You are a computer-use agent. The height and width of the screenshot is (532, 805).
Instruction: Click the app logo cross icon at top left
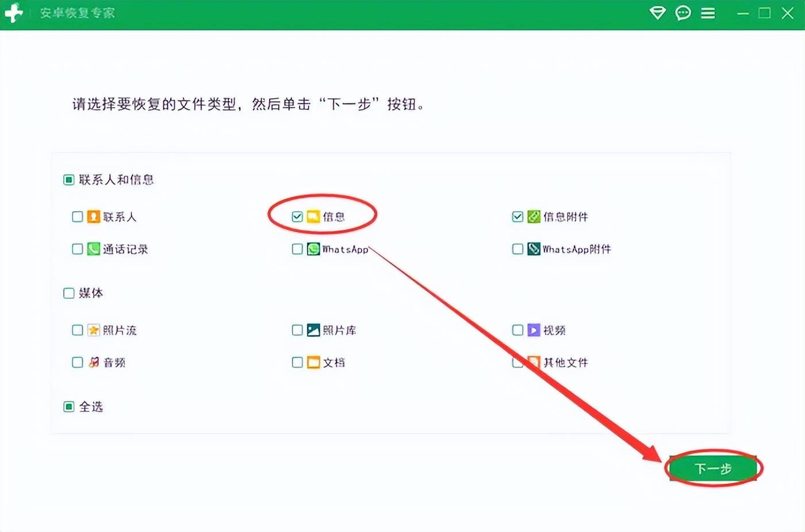(x=14, y=13)
